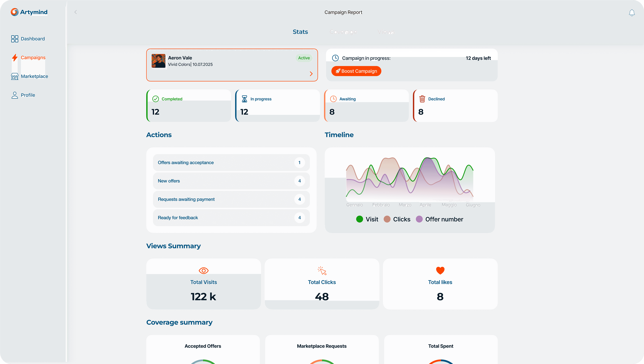Click Giugno on the timeline axis
644x364 pixels.
point(473,205)
